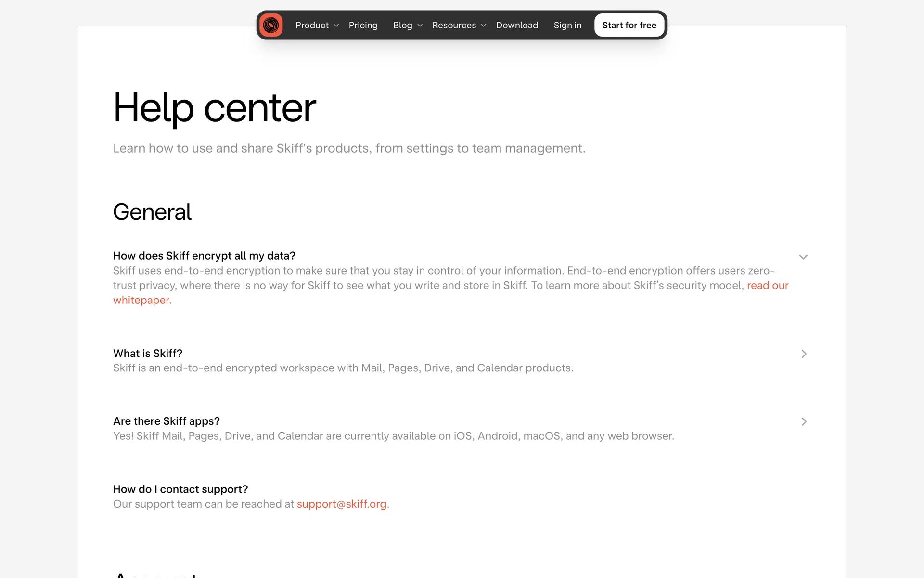Screen dimensions: 924x578
Task: Collapse the encryption question chevron
Action: [803, 257]
